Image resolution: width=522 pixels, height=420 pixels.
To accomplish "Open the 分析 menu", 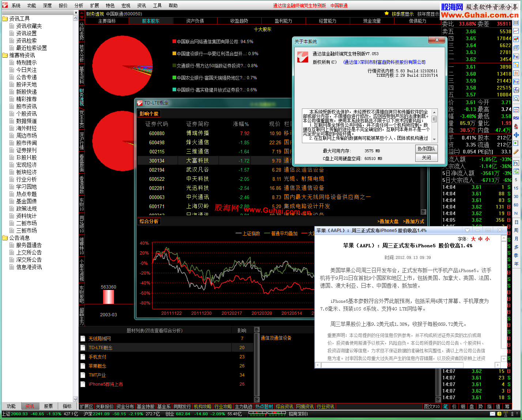I will tap(79, 5).
